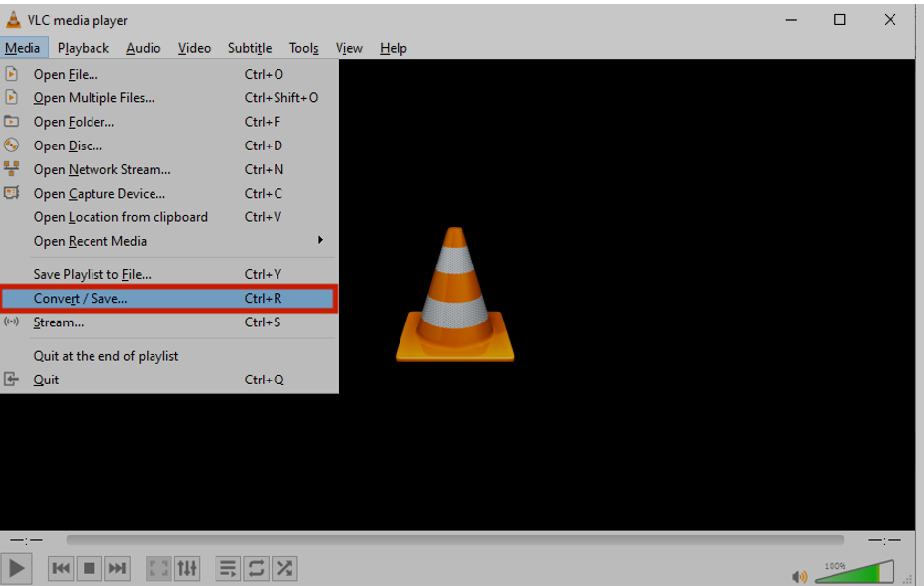Click the playback seek bar
Viewport: 924px width, 586px height.
coord(455,540)
